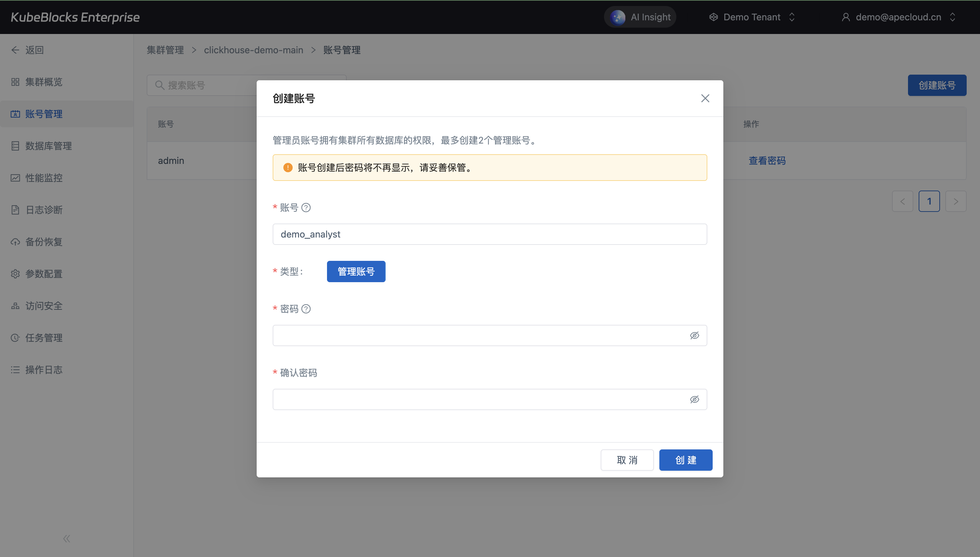Close the 创建账号 dialog with X
The height and width of the screenshot is (557, 980).
pyautogui.click(x=705, y=98)
